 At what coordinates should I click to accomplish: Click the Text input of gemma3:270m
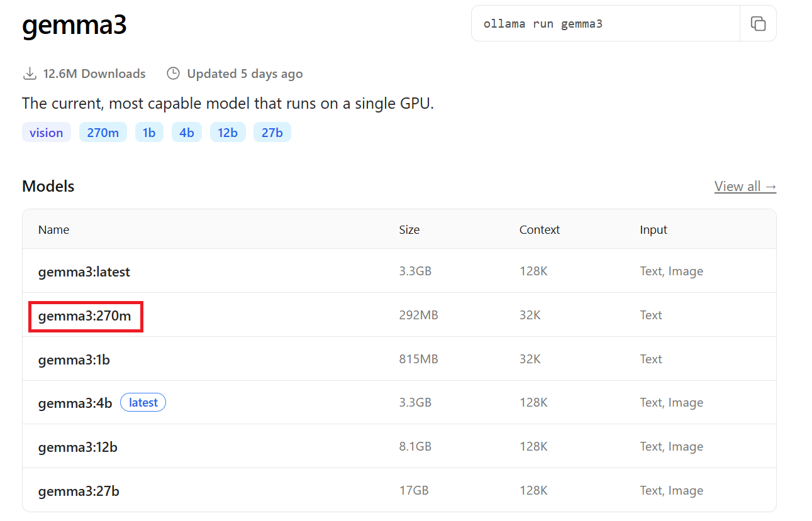click(x=651, y=315)
